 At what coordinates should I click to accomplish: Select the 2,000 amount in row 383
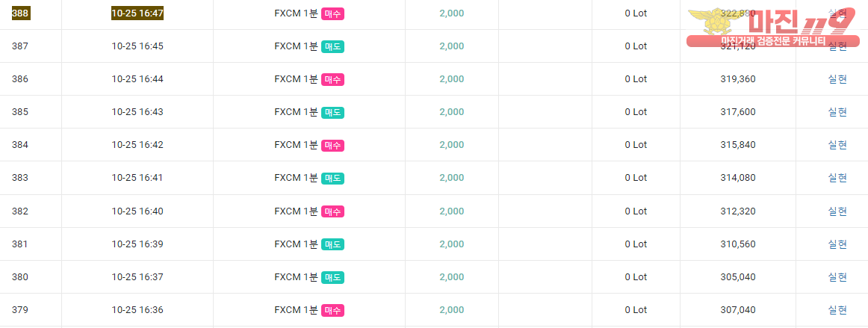tap(452, 178)
